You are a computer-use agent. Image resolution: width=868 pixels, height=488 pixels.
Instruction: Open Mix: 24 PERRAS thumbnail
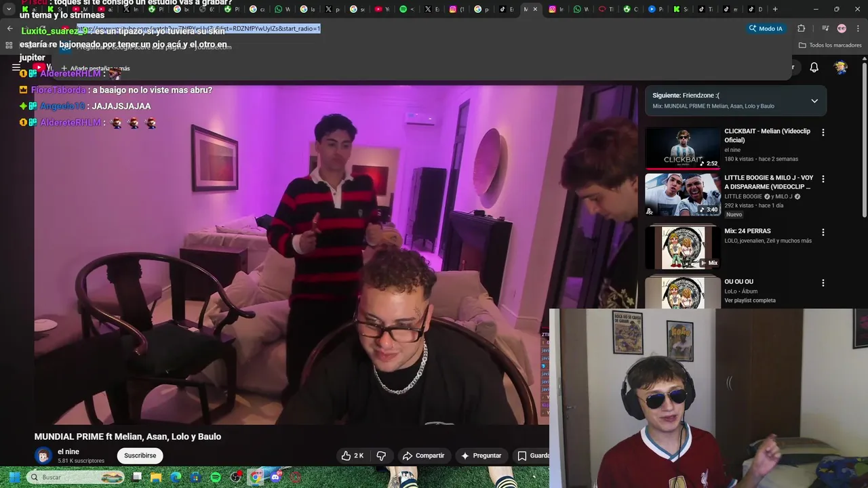tap(682, 247)
